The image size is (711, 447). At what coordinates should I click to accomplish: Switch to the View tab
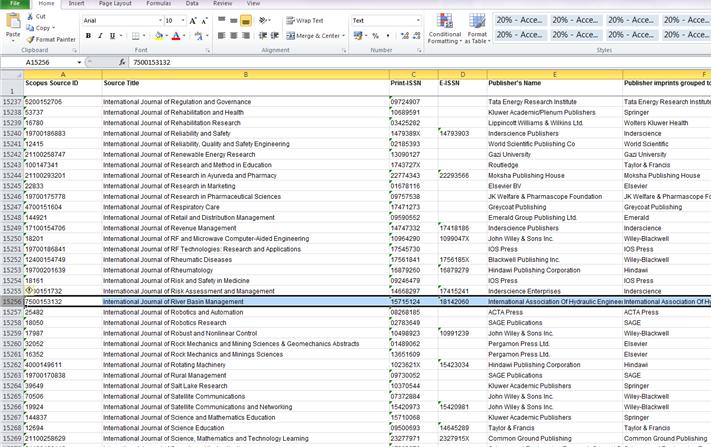click(253, 4)
